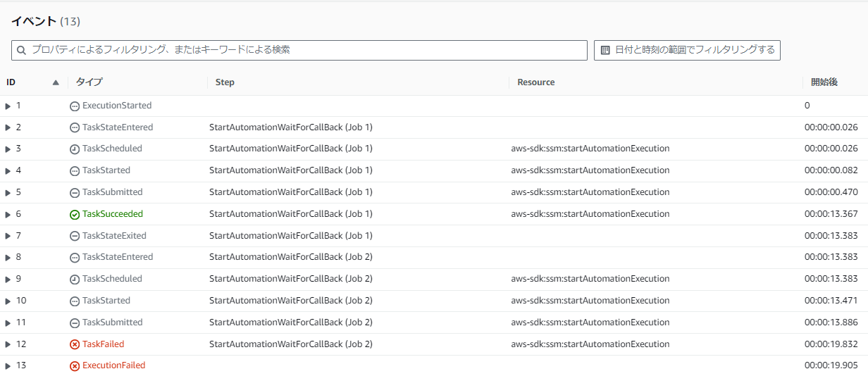Sort by ID using the arrow icon

click(56, 82)
